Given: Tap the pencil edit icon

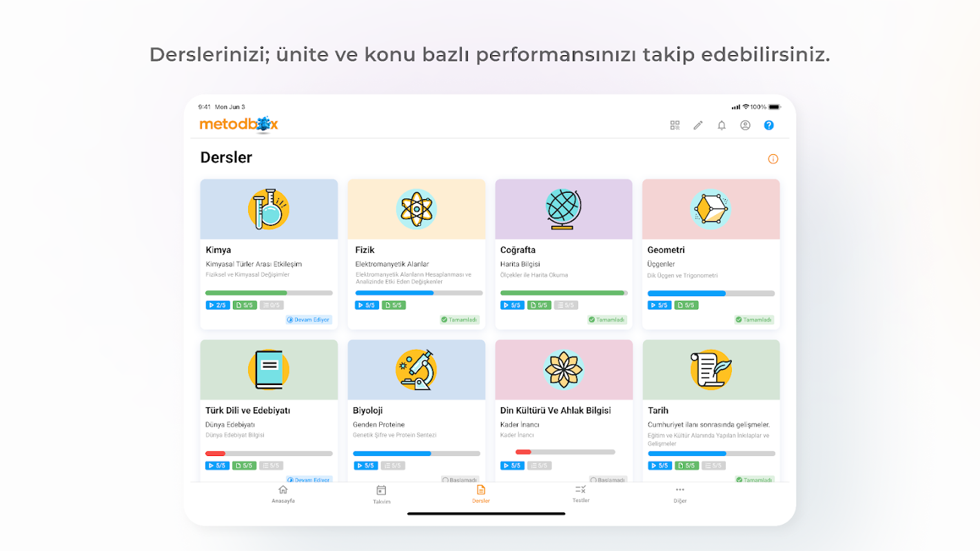Looking at the screenshot, I should click(698, 125).
